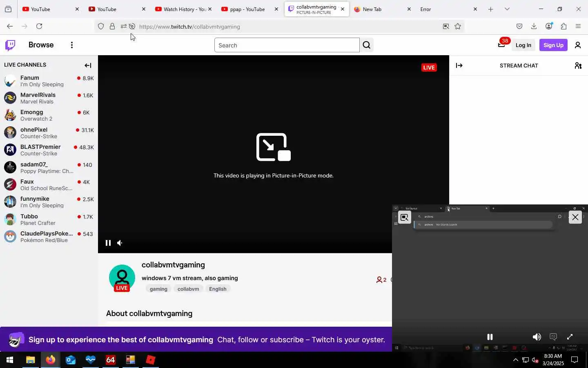Toggle Picture-in-Picture from the address bar
588x368 pixels.
446,27
